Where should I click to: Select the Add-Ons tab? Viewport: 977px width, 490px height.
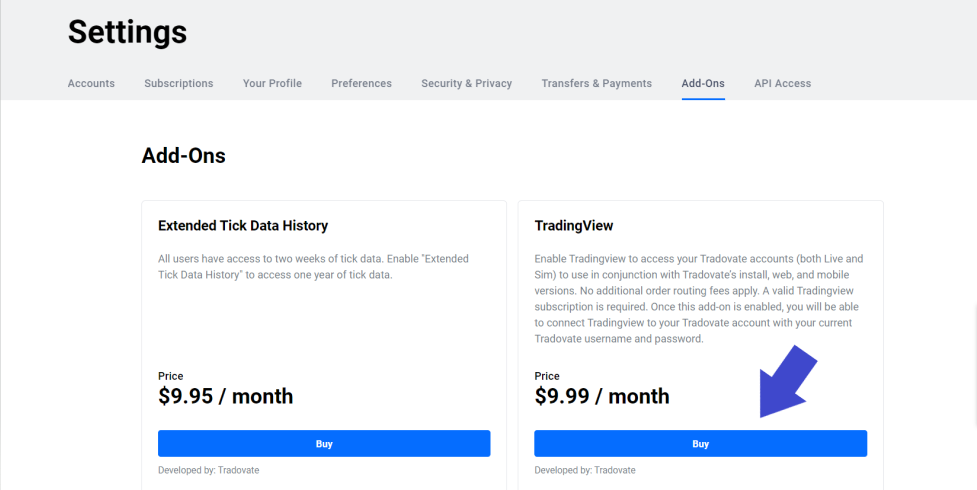[703, 83]
